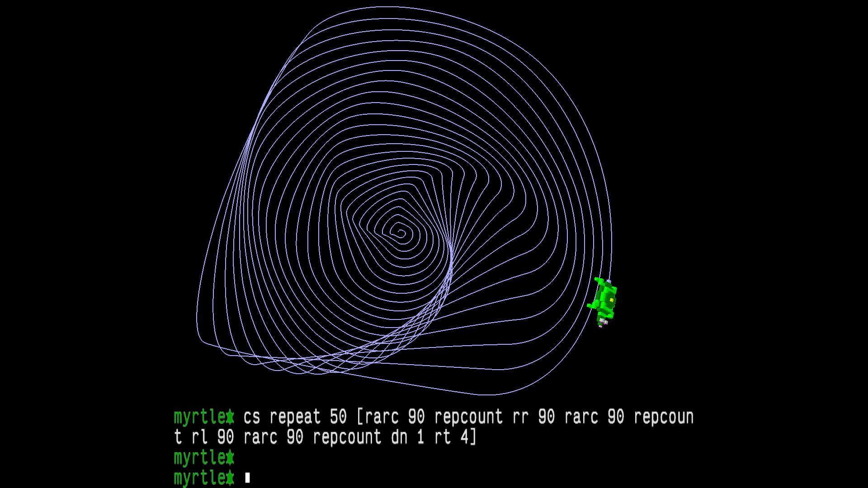Click the number 50 after repeat

point(338,417)
